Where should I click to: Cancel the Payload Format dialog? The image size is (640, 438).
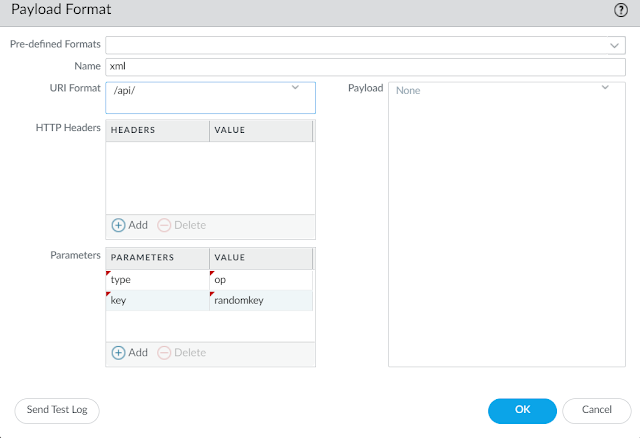[x=597, y=410]
